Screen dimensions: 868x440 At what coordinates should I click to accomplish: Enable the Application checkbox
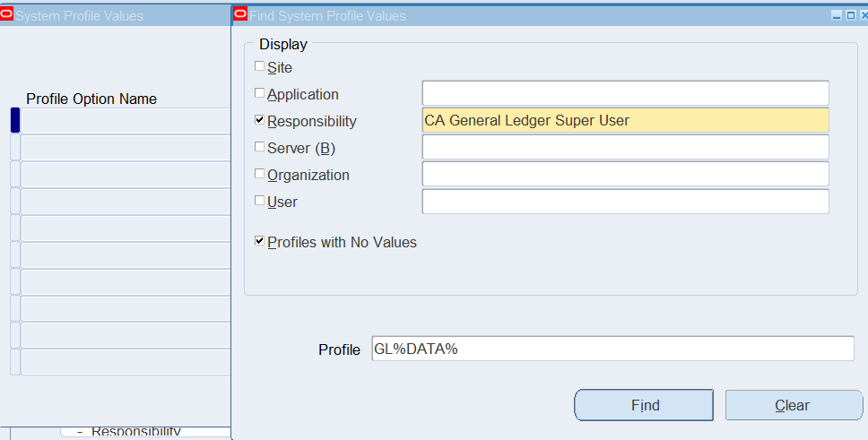tap(260, 93)
